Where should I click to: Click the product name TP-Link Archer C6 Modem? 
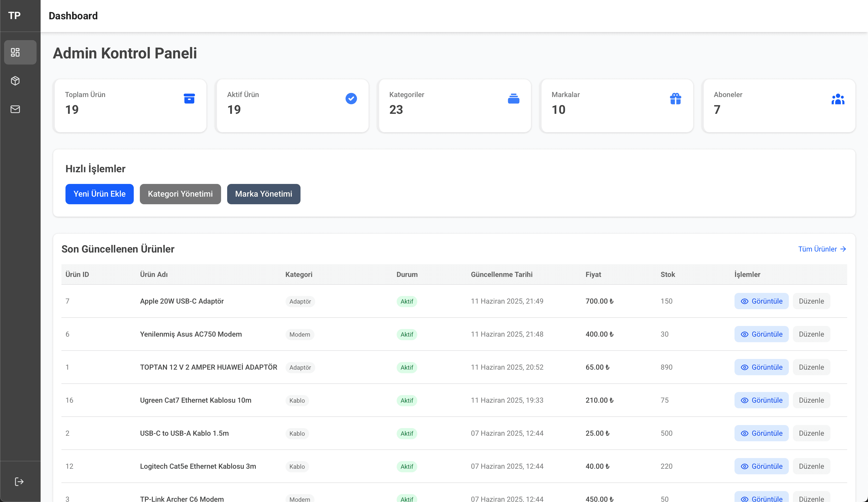click(182, 498)
